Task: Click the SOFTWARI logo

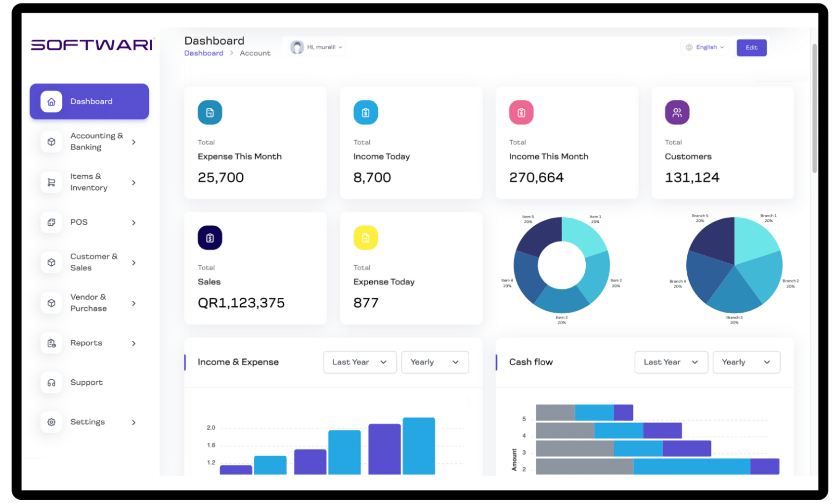Action: [x=92, y=45]
